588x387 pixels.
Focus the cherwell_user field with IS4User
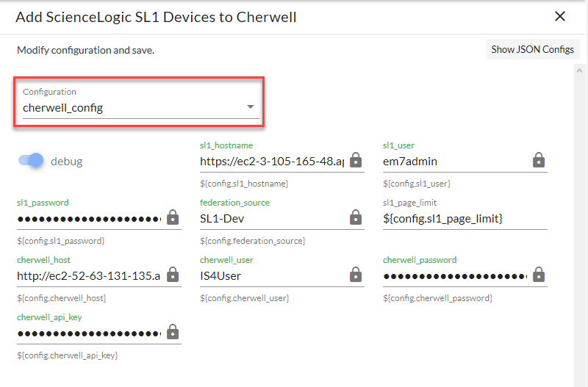click(272, 275)
